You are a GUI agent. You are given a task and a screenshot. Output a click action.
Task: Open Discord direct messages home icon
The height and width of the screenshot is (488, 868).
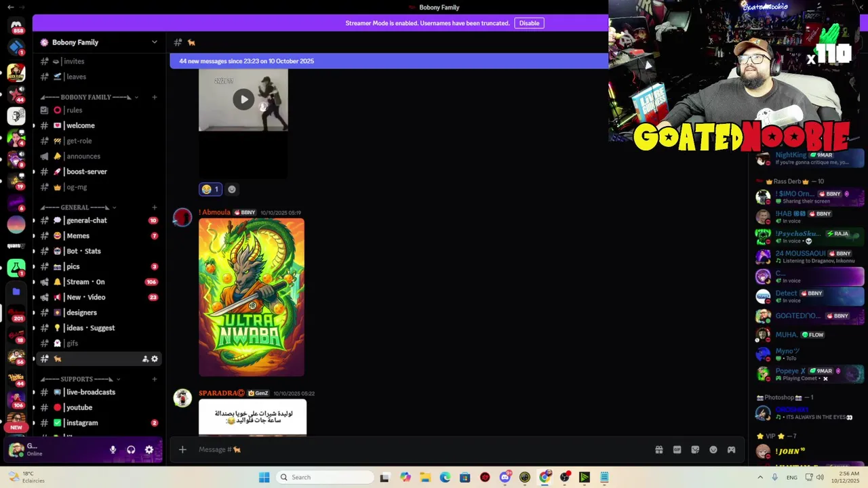(x=16, y=26)
